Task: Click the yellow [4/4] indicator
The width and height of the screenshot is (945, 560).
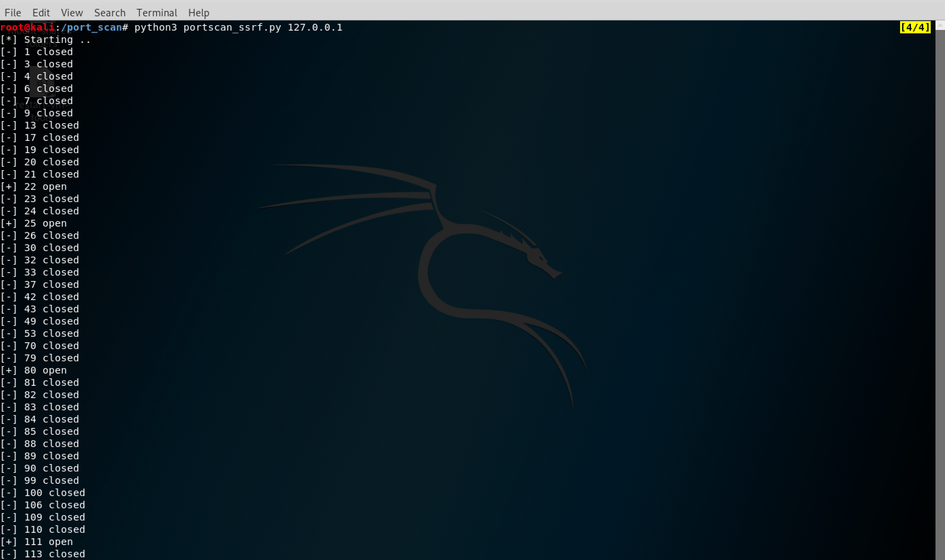Action: pyautogui.click(x=915, y=27)
